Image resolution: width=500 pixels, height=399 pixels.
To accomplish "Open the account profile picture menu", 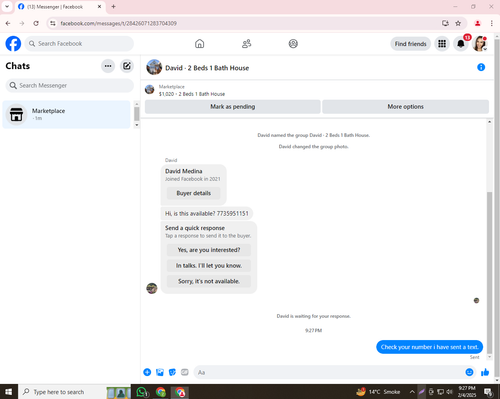I will tap(480, 44).
